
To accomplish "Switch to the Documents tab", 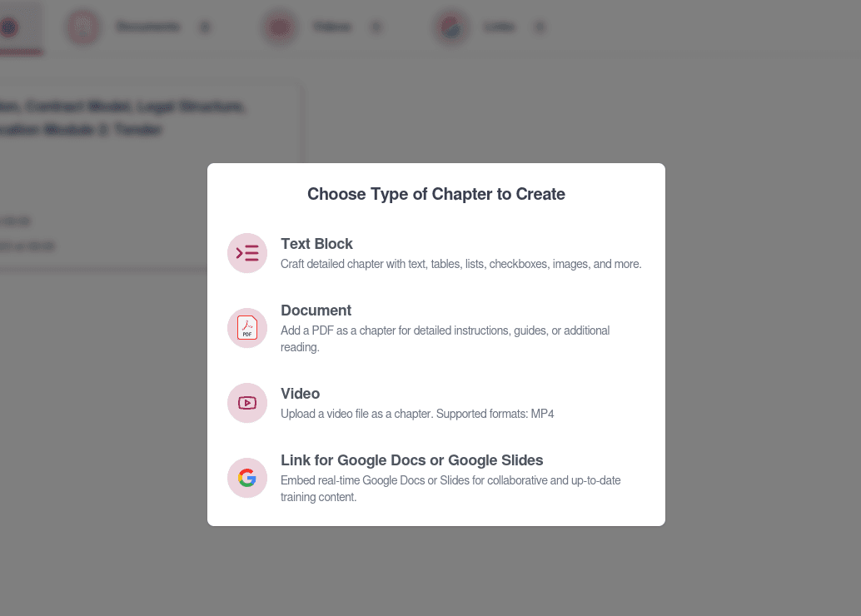I will 148,26.
